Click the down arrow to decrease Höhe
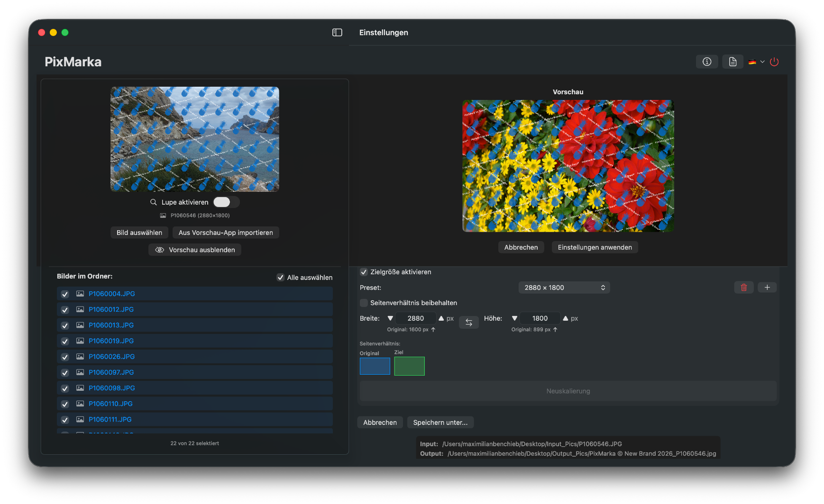The height and width of the screenshot is (504, 824). tap(514, 318)
